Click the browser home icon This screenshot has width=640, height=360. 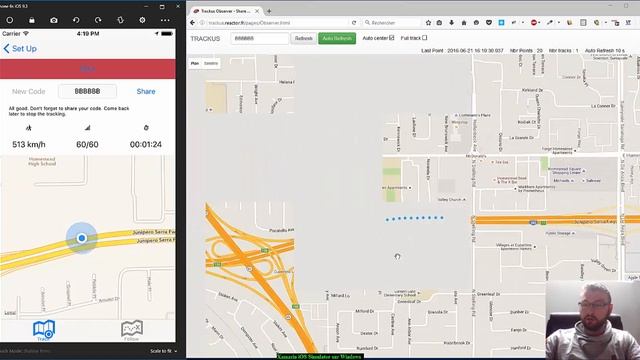tap(464, 23)
